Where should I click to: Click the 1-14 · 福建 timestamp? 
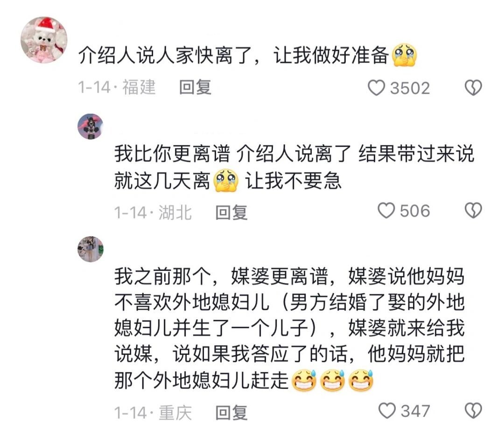coord(117,87)
